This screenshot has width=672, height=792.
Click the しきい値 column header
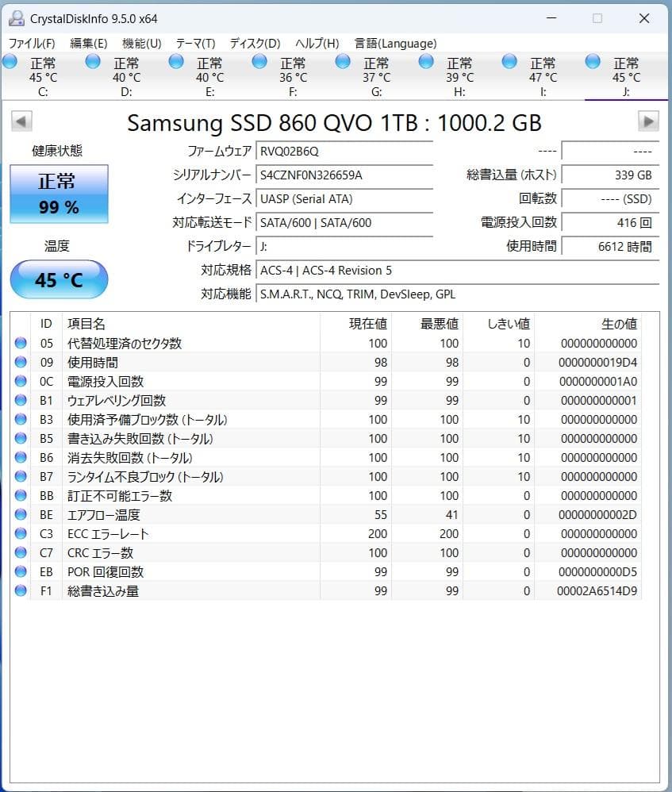(498, 324)
